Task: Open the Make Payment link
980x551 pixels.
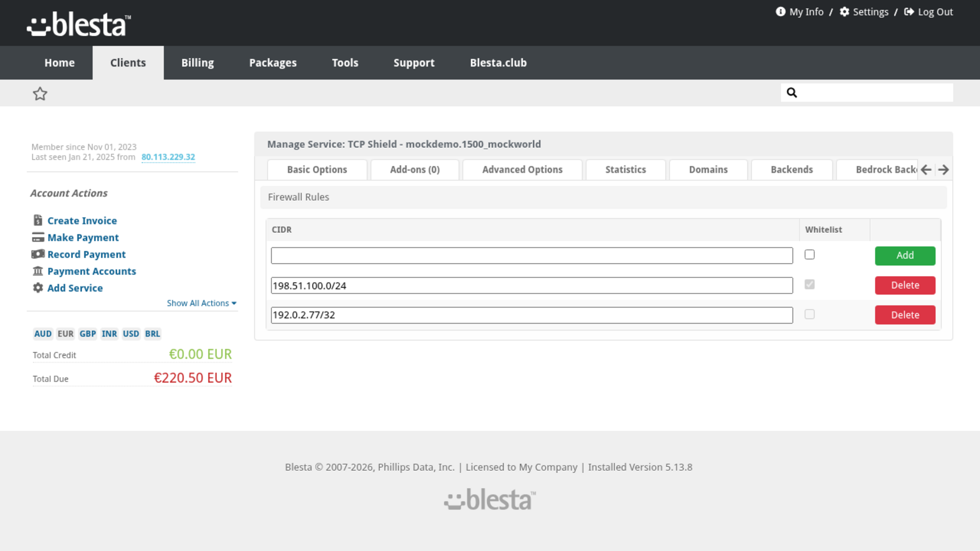Action: (83, 237)
